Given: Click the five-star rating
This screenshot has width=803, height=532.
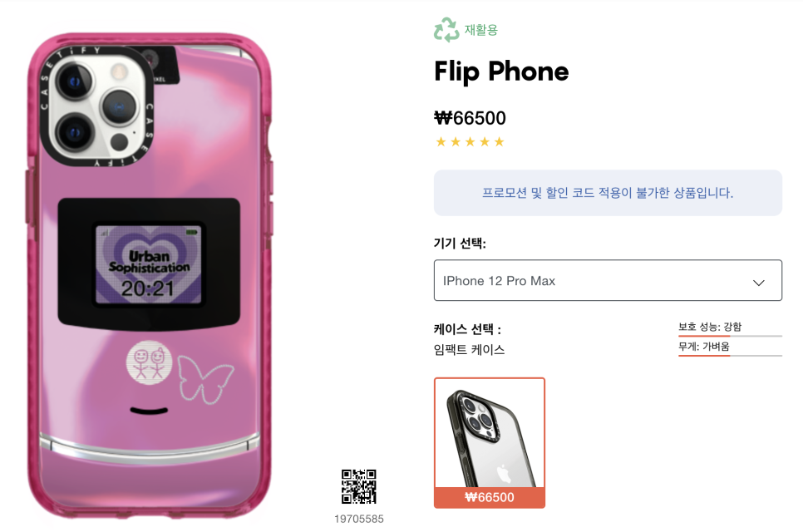Looking at the screenshot, I should [470, 142].
